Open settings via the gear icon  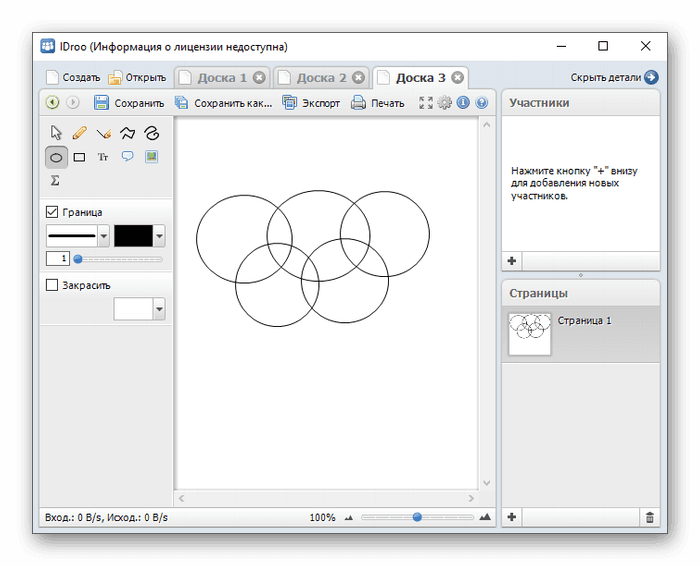[445, 103]
